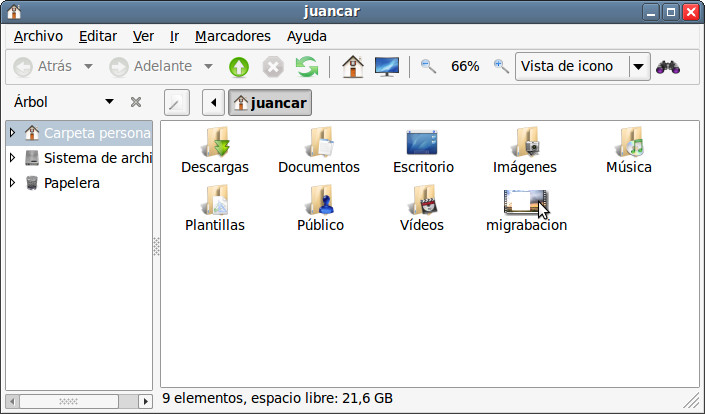Go to Home folder via house icon
The image size is (705, 414).
tap(352, 67)
